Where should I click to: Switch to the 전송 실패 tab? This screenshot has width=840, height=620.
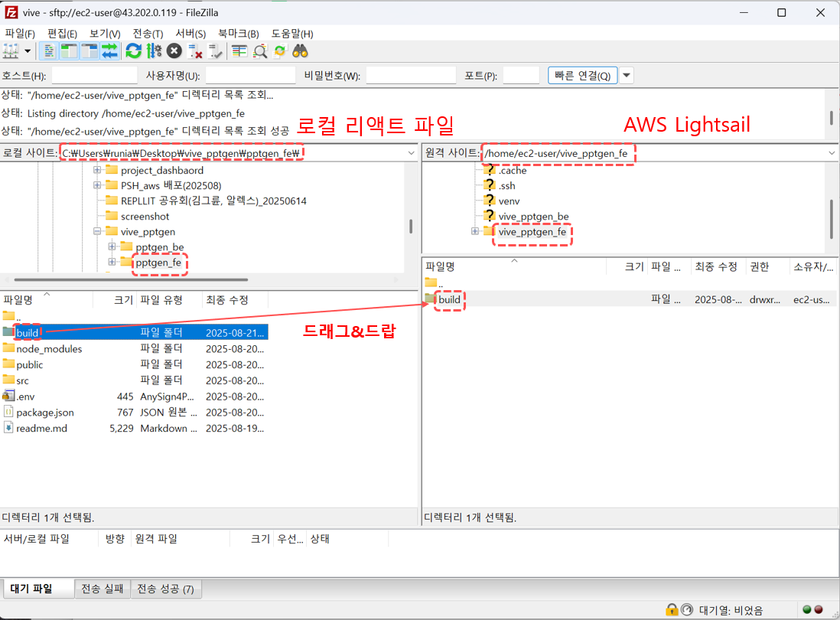tap(102, 589)
